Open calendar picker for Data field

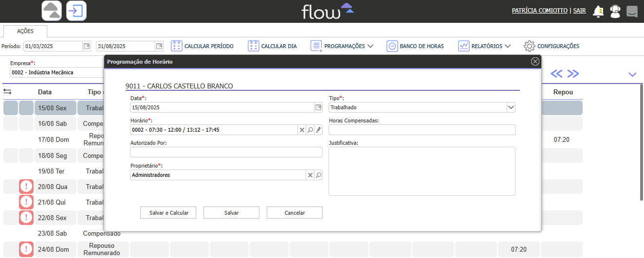(x=318, y=107)
